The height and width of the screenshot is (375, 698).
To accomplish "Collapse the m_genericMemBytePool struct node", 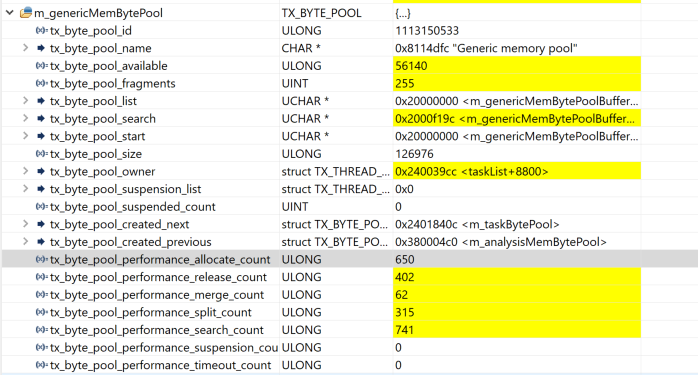I will pyautogui.click(x=10, y=13).
